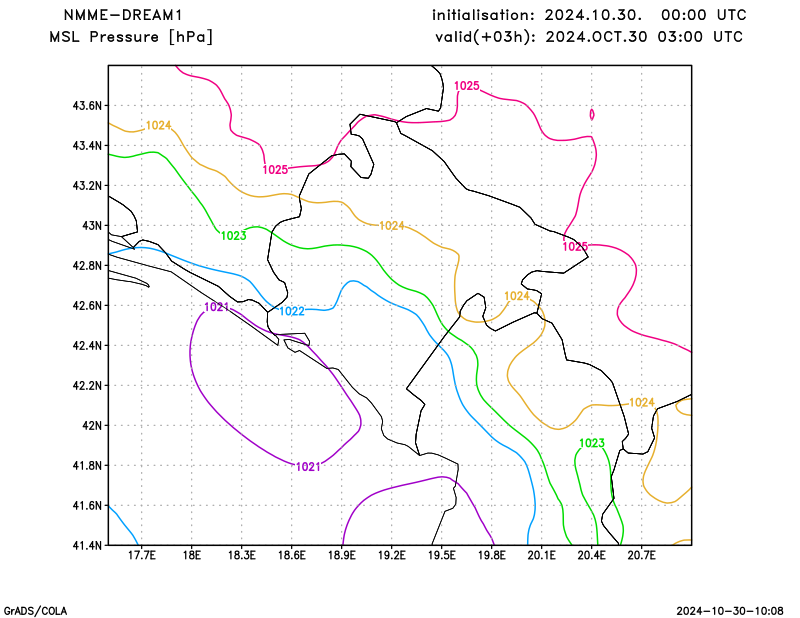Click the 20.1E longitude label
The image size is (800, 618).
tap(541, 556)
